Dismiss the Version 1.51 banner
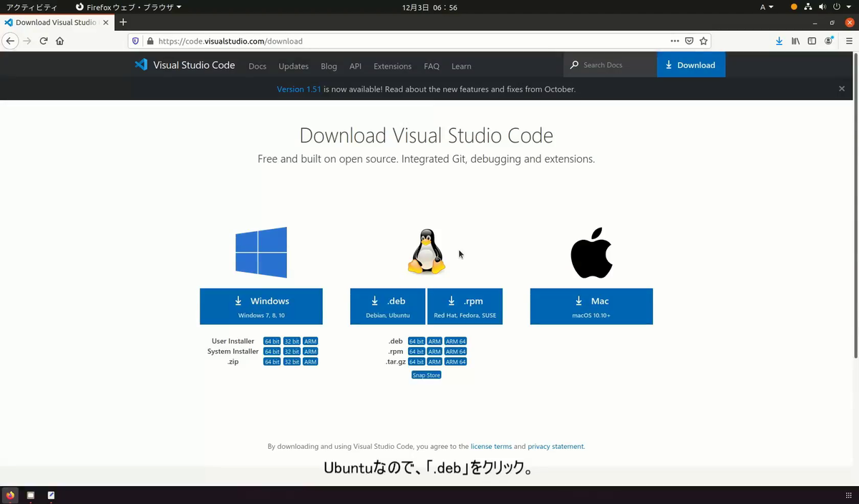The height and width of the screenshot is (504, 859). point(842,89)
